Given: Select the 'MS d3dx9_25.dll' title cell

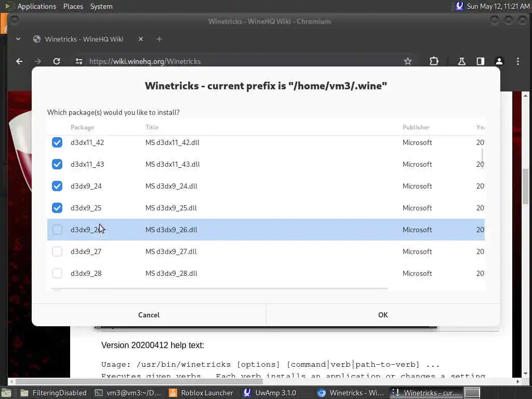Looking at the screenshot, I should click(171, 208).
